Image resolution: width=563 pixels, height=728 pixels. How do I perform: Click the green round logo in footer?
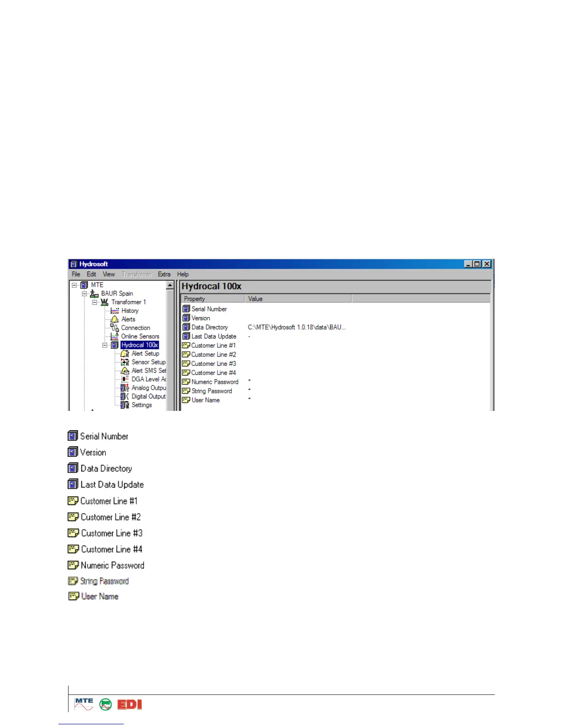(106, 705)
